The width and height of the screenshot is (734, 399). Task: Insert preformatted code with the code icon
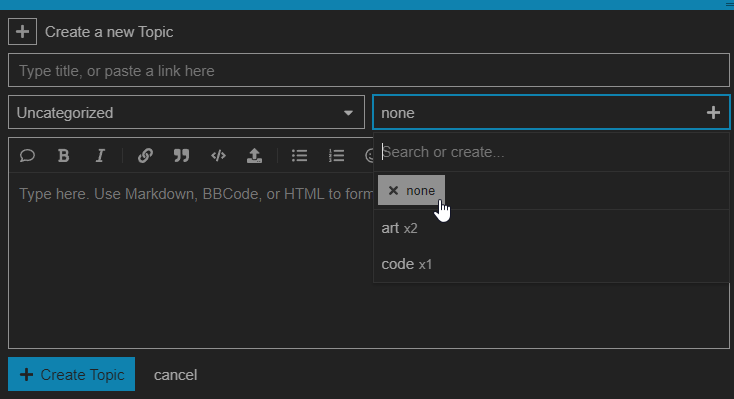tap(218, 155)
